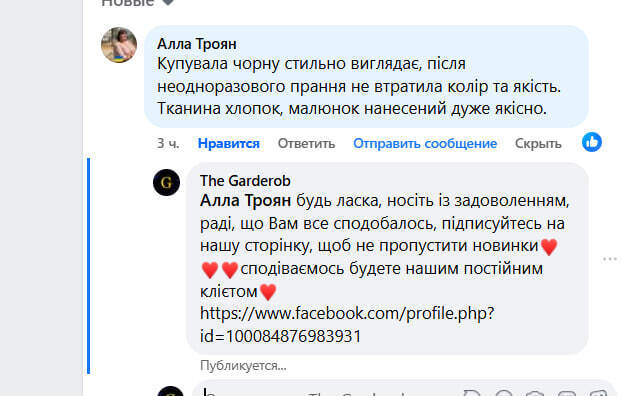The height and width of the screenshot is (396, 621).
Task: Open The Garderob round G avatar
Action: [166, 183]
